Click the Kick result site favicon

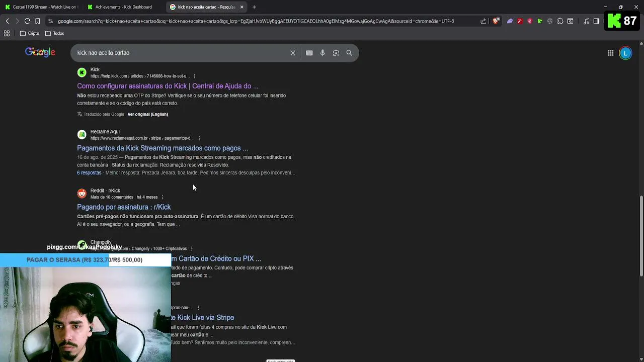[x=82, y=72]
